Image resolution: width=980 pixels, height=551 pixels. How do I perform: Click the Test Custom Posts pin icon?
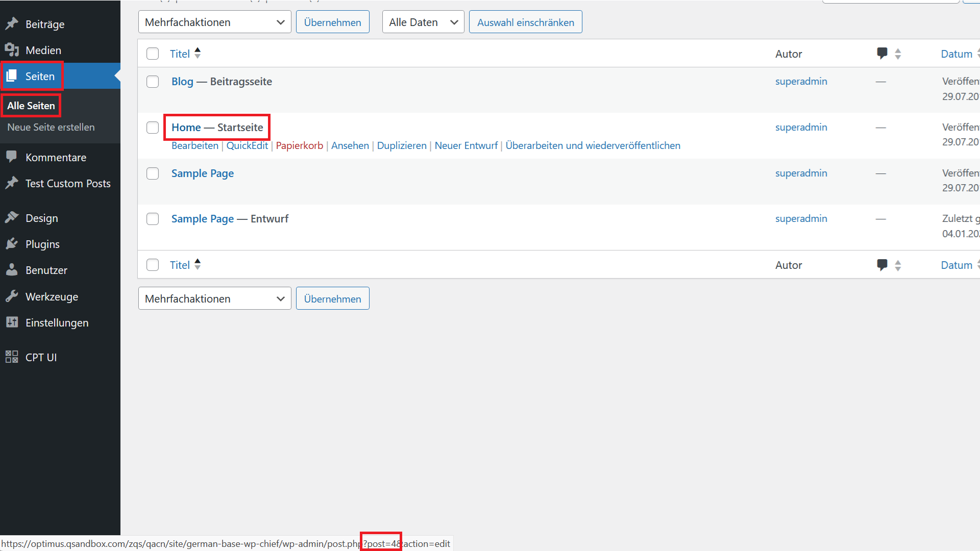point(12,183)
